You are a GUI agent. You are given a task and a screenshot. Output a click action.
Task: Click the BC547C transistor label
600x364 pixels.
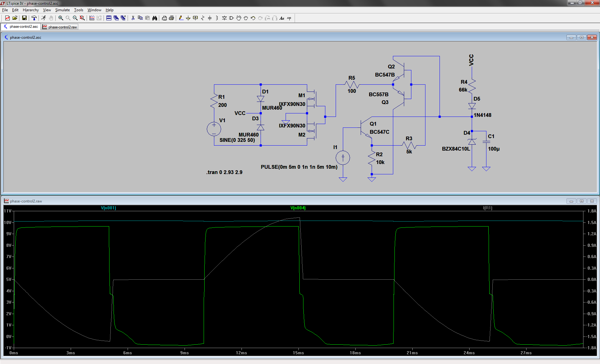(x=379, y=132)
